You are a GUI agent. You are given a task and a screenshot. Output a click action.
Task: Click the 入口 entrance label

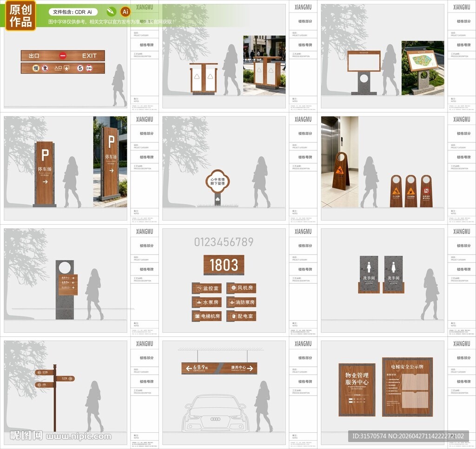click(58, 68)
